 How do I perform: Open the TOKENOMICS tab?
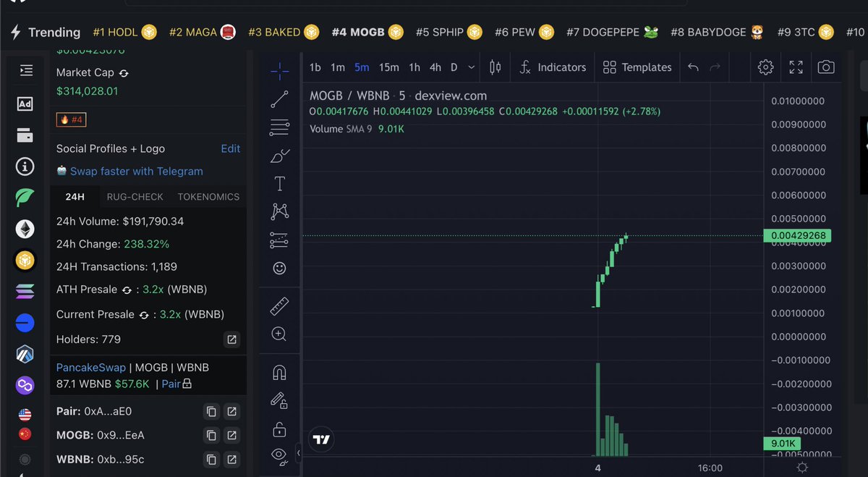point(208,197)
